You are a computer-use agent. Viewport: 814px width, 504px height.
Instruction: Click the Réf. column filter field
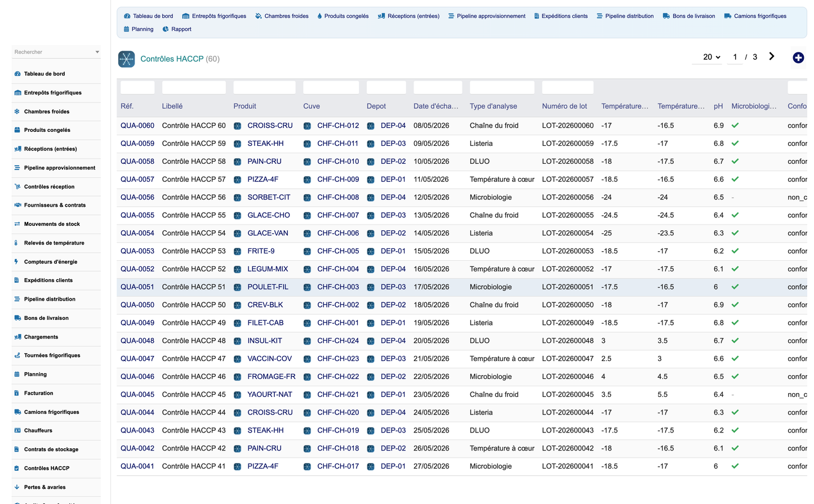(137, 87)
